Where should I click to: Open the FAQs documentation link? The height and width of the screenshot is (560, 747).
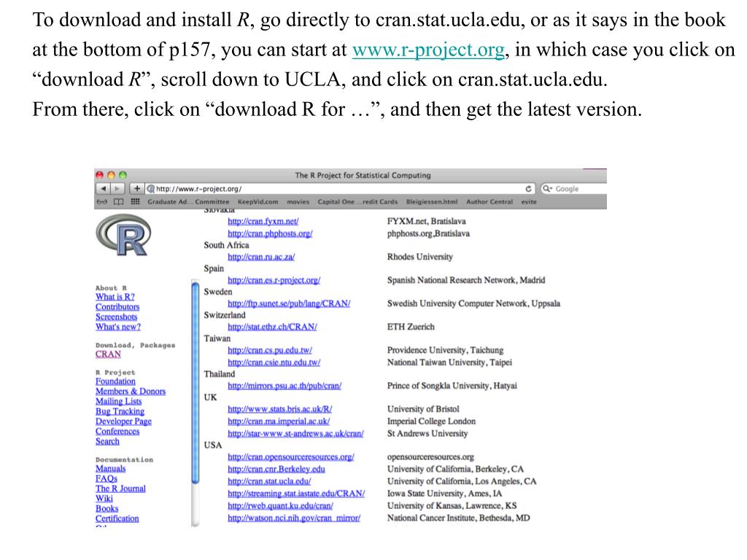point(107,478)
